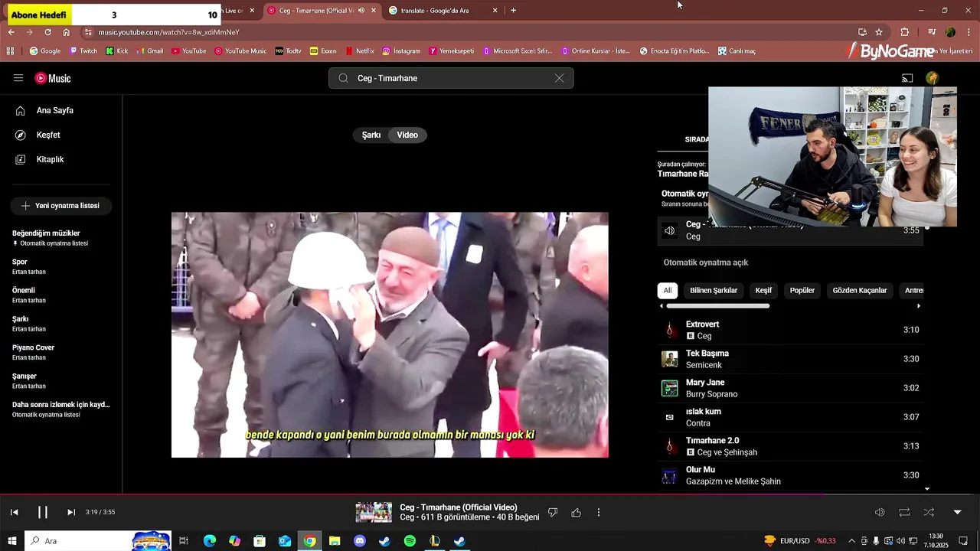Open a new browser tab
The height and width of the screenshot is (551, 980).
513,11
